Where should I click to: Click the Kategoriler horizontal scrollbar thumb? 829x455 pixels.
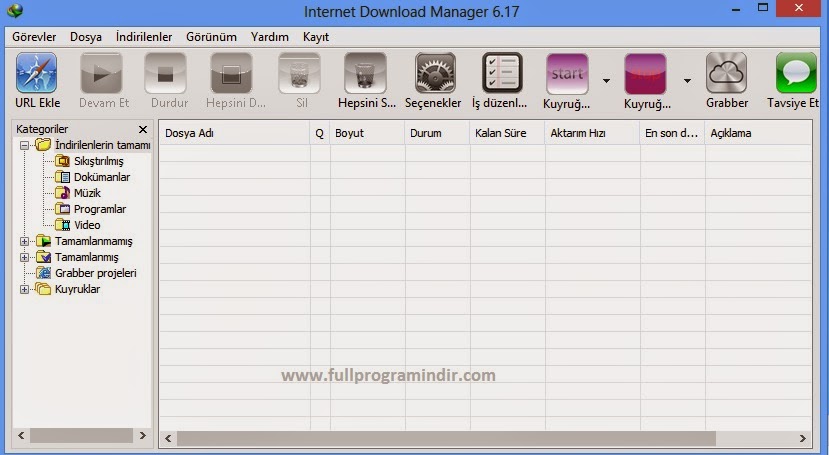point(81,435)
